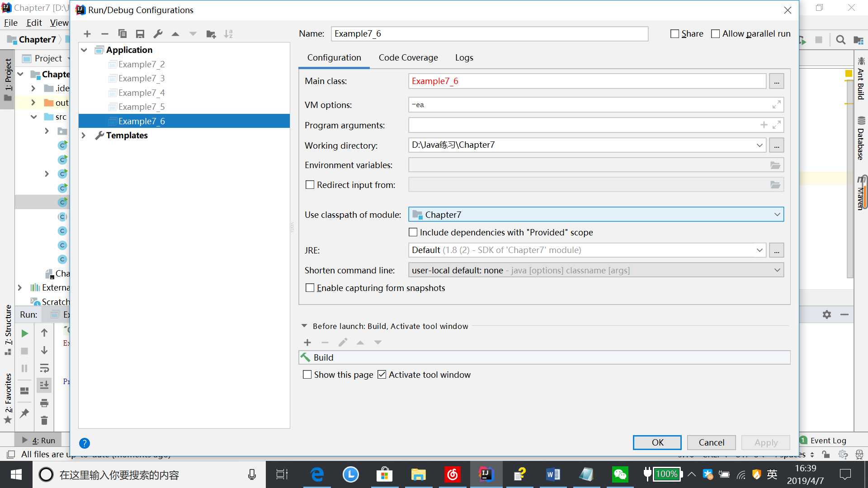Click the add configuration icon
Viewport: 868px width, 488px height.
[x=86, y=34]
